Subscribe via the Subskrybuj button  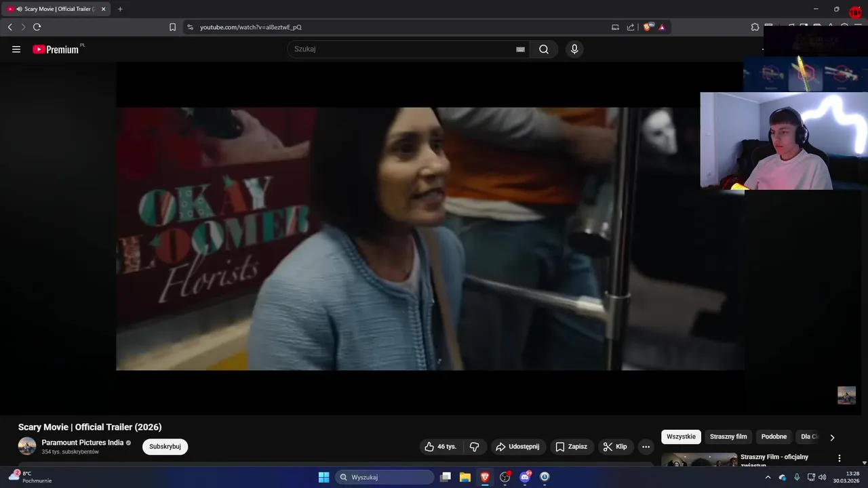(x=165, y=447)
